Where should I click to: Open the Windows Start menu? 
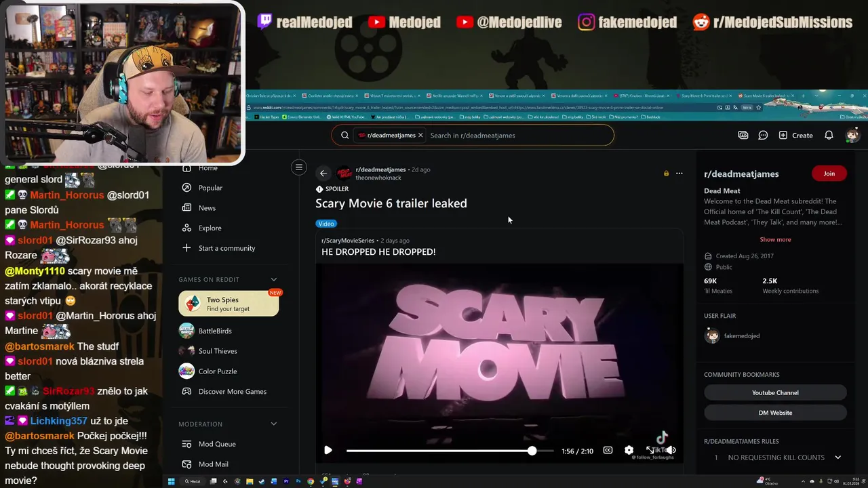tap(172, 481)
